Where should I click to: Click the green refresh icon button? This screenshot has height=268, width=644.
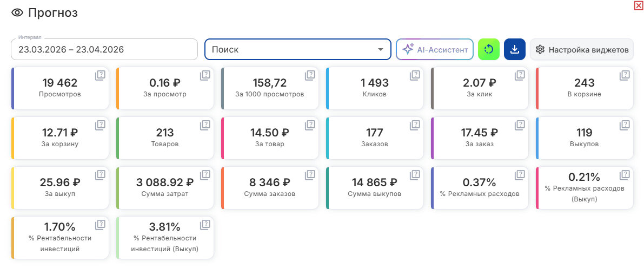pos(489,49)
